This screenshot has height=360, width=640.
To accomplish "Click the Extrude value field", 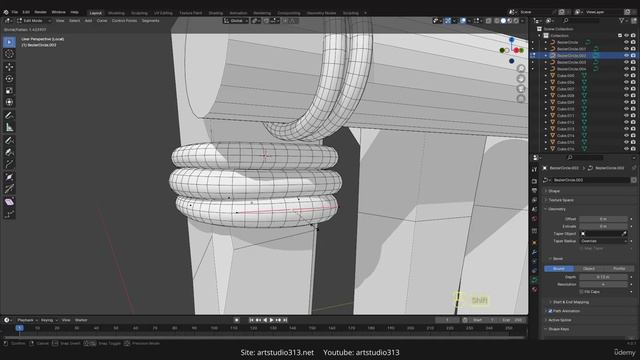I will click(603, 226).
